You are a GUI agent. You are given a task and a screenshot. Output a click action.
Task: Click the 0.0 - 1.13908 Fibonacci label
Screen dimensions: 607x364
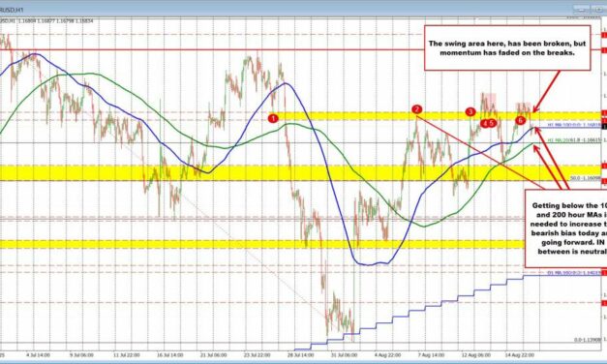tap(588, 340)
